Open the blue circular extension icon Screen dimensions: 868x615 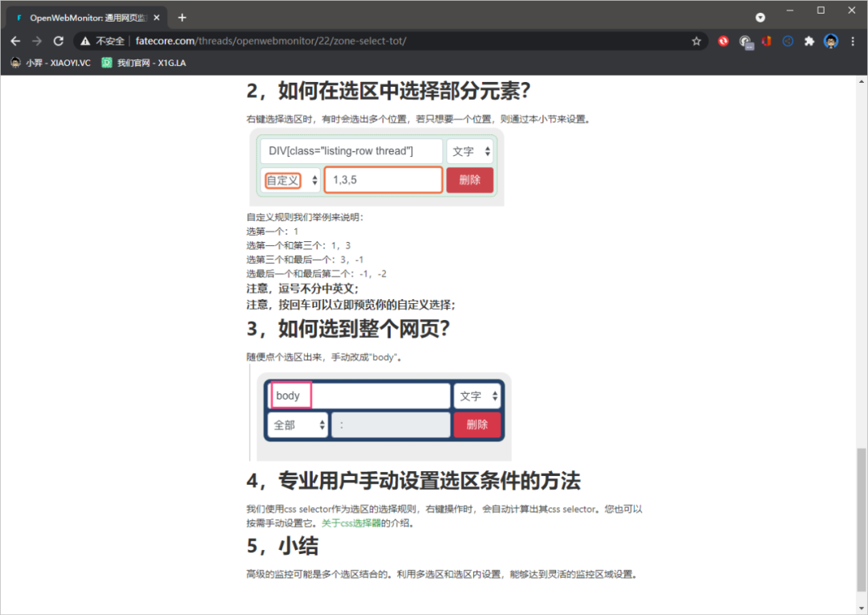click(788, 41)
